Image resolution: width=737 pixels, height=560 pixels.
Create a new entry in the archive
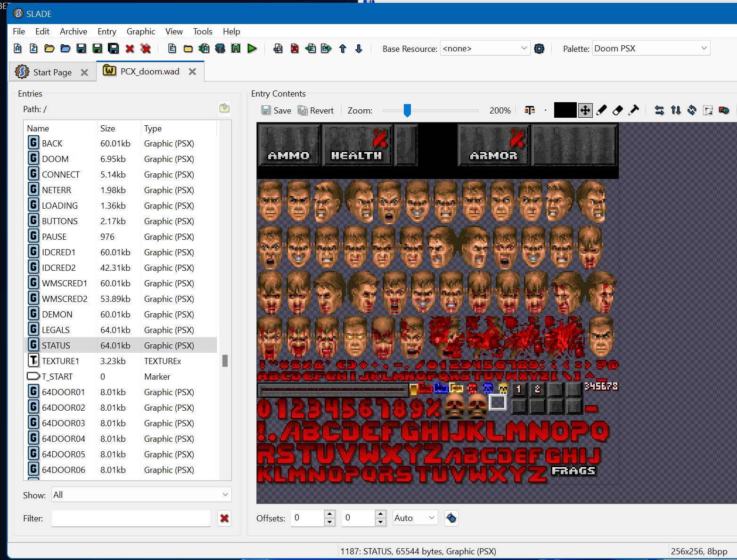tap(172, 48)
